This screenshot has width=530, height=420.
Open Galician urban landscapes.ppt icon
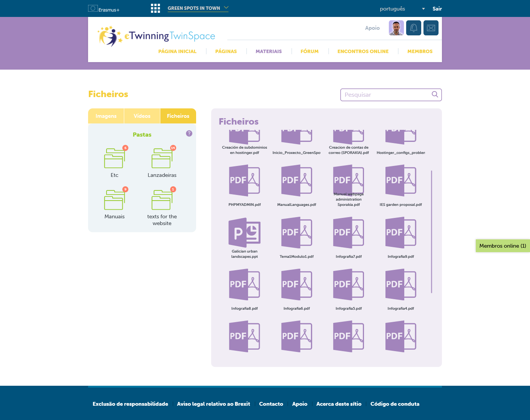click(x=245, y=232)
